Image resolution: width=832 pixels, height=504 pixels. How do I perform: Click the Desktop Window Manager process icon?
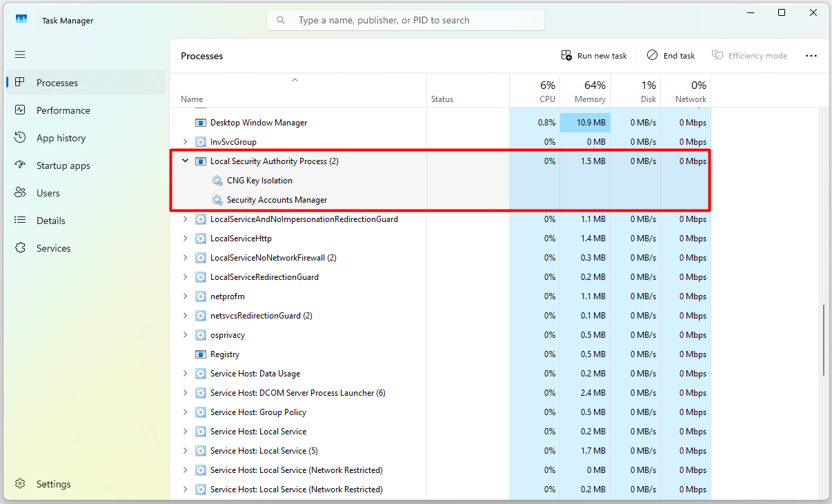(201, 123)
